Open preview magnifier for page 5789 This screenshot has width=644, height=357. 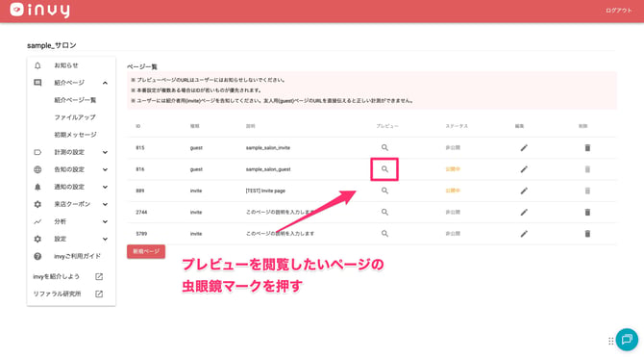pos(384,233)
